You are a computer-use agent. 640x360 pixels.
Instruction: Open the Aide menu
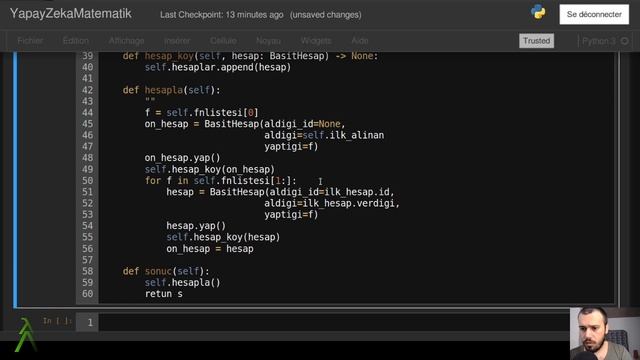[360, 41]
